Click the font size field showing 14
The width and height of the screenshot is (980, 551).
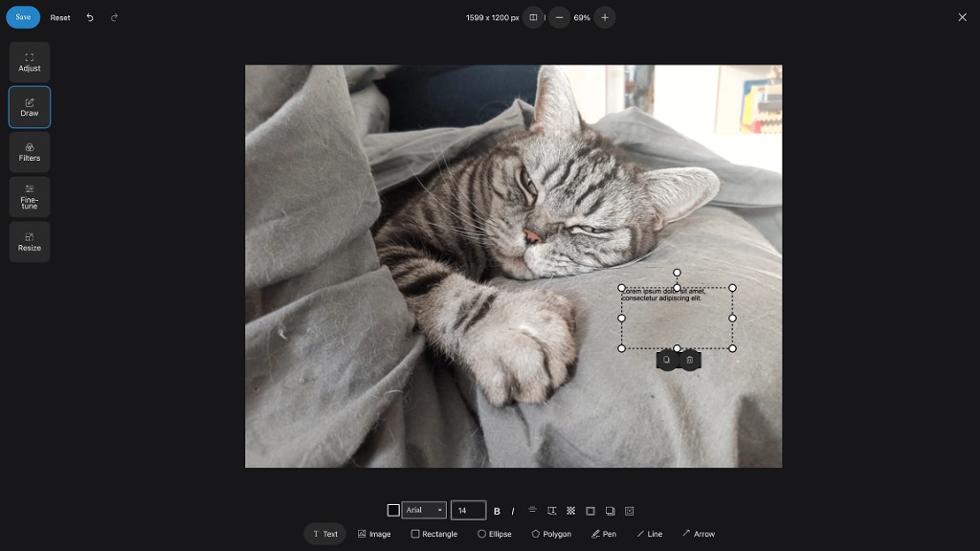coord(468,511)
